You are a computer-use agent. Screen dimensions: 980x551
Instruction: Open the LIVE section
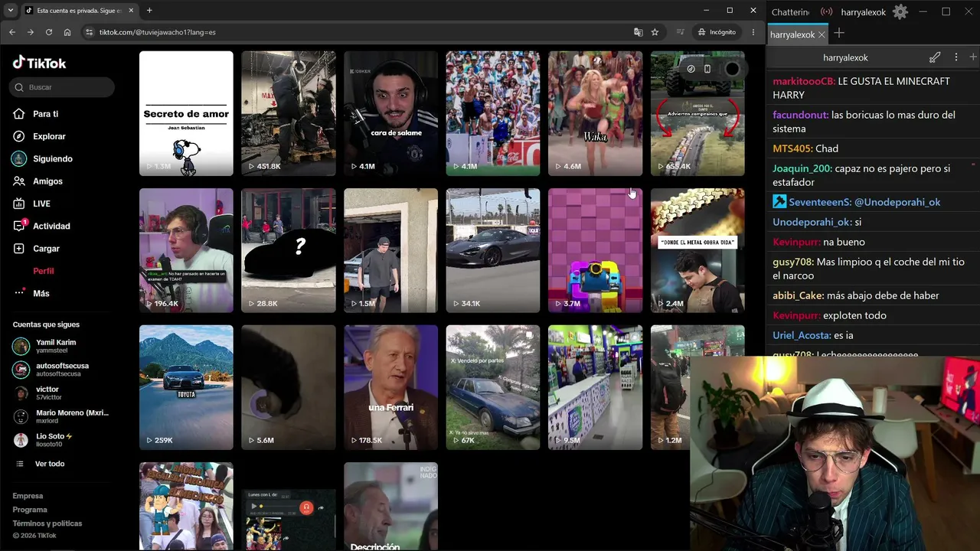(41, 204)
